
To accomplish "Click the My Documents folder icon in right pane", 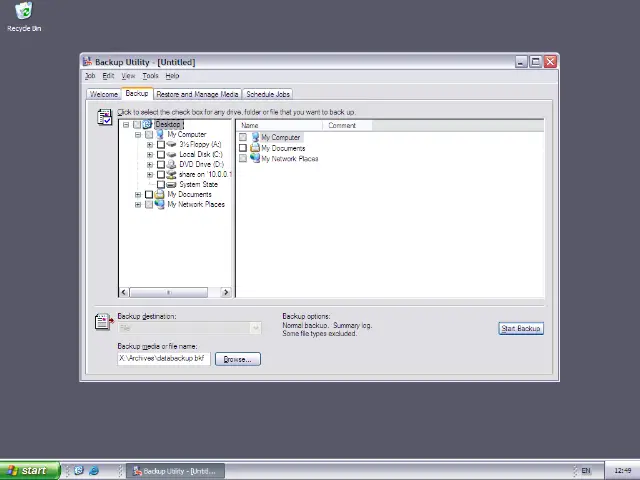I will coord(255,148).
